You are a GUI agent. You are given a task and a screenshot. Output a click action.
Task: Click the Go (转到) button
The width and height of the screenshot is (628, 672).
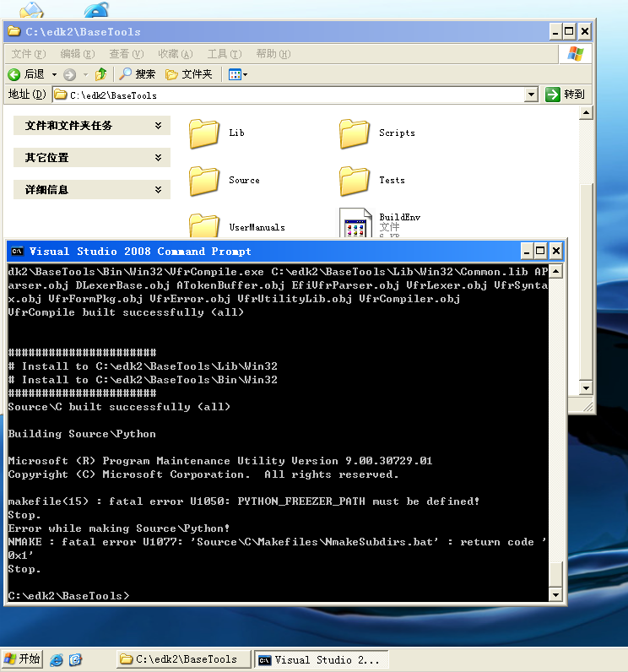coord(565,95)
